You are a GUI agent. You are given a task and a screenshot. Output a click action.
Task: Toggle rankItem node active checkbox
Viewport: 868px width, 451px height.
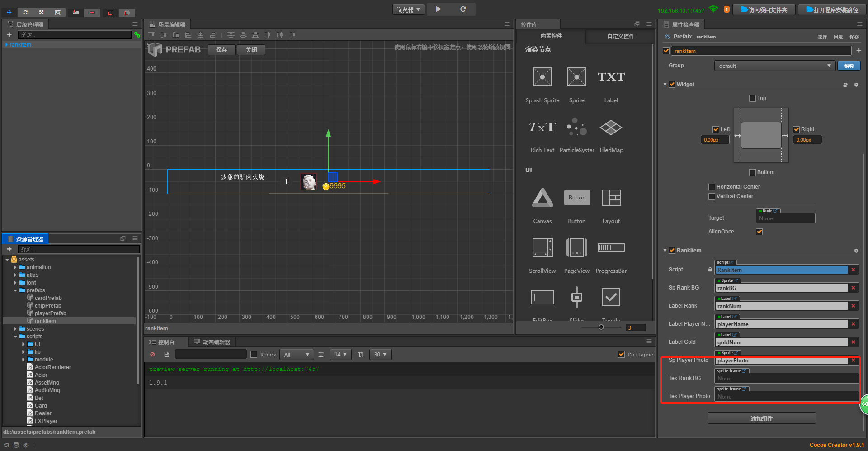coord(666,51)
